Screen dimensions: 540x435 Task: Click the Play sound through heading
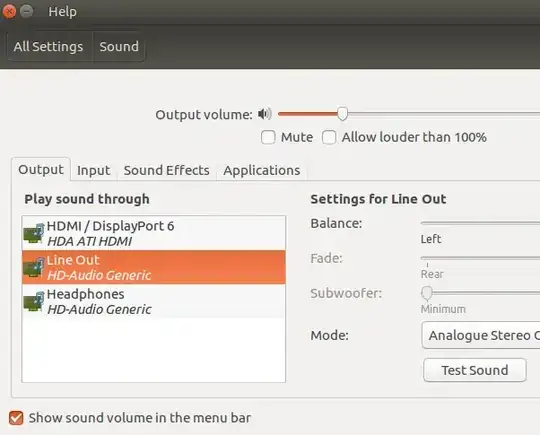point(87,199)
